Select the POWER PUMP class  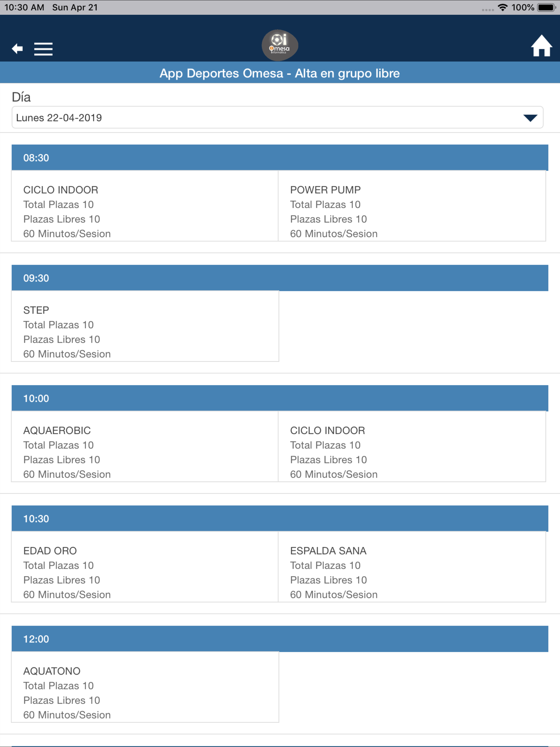point(412,206)
